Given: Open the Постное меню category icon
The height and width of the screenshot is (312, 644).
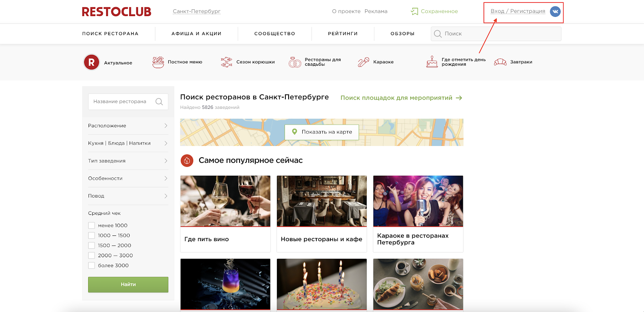Looking at the screenshot, I should click(158, 62).
